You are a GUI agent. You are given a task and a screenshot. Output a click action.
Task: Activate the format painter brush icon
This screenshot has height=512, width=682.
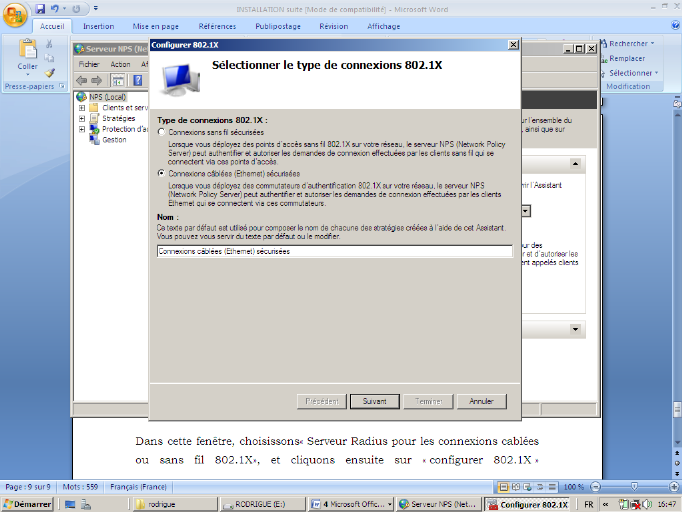[x=50, y=73]
